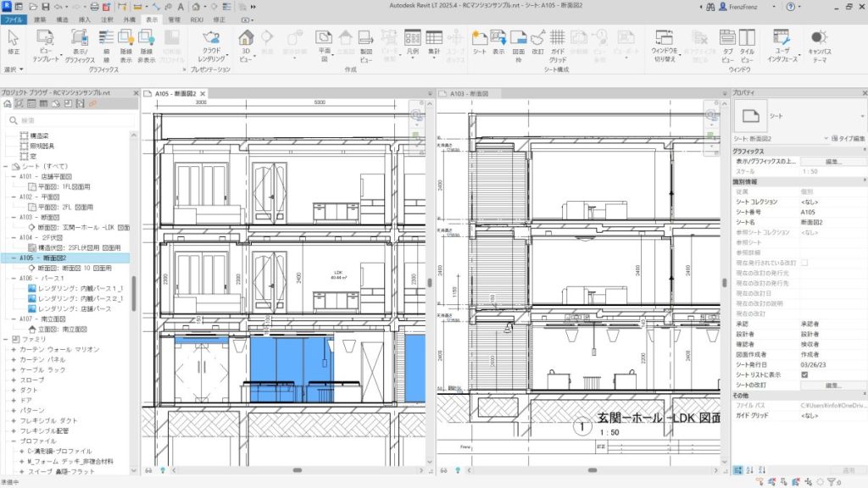Click the タイプ編集 button
The height and width of the screenshot is (488, 868).
848,137
